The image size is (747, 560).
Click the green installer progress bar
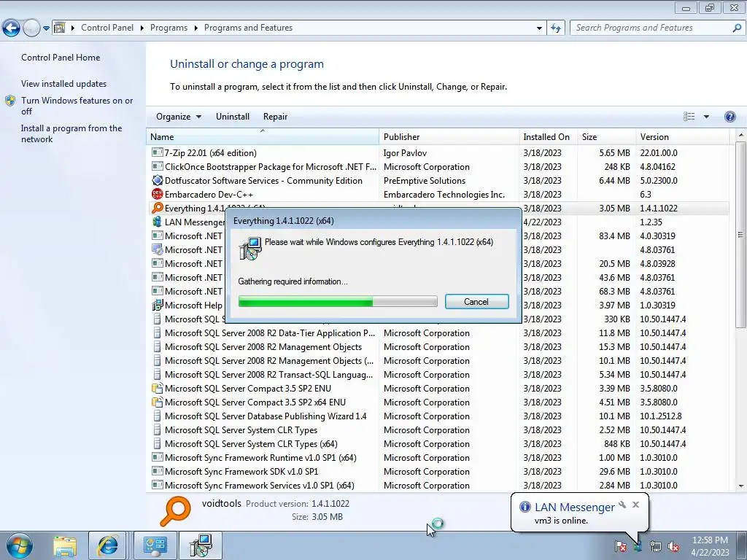tap(338, 301)
